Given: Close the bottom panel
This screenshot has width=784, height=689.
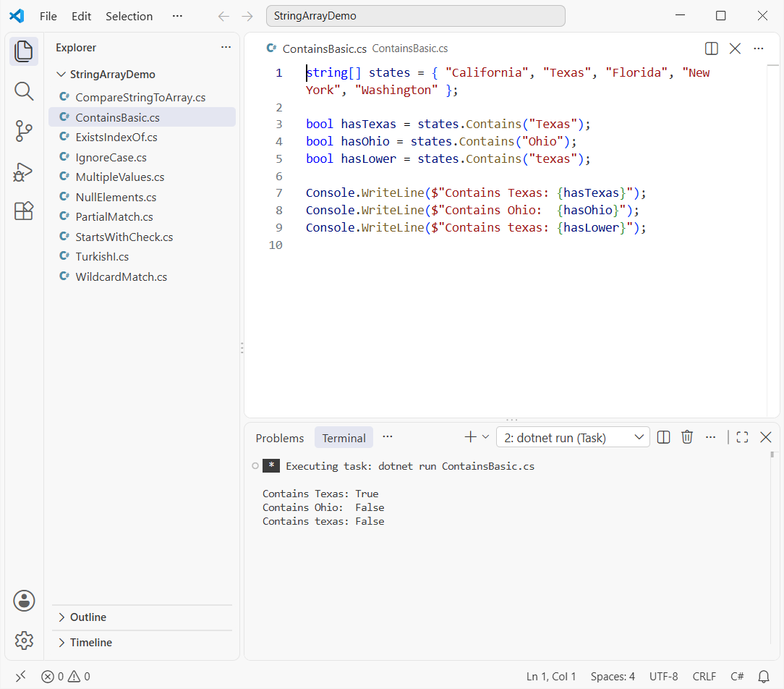Looking at the screenshot, I should tap(765, 437).
